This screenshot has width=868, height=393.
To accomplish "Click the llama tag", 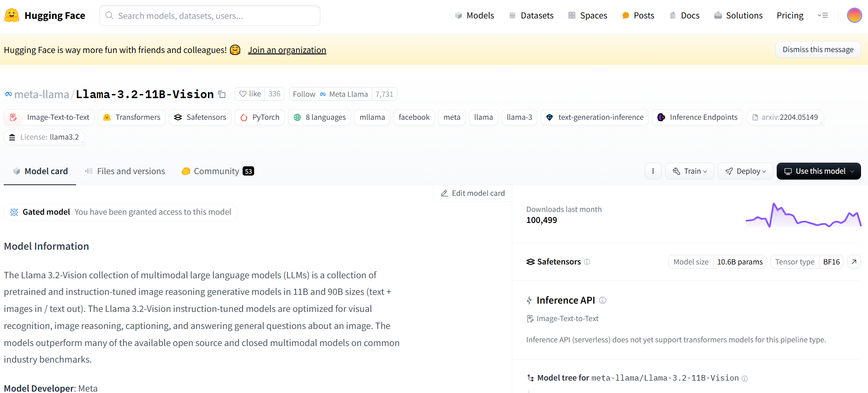I will (x=483, y=117).
